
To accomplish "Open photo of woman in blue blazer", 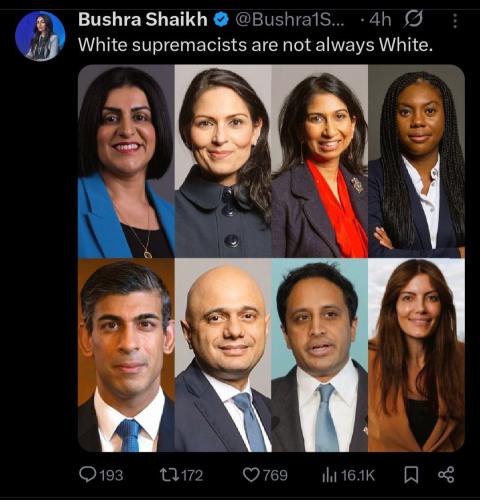I will click(x=126, y=161).
